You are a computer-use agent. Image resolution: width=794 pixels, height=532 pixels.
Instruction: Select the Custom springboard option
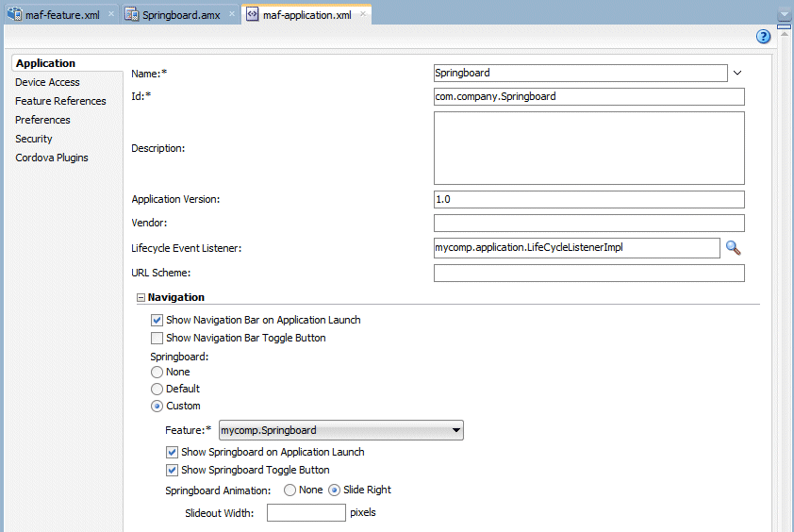tap(157, 406)
